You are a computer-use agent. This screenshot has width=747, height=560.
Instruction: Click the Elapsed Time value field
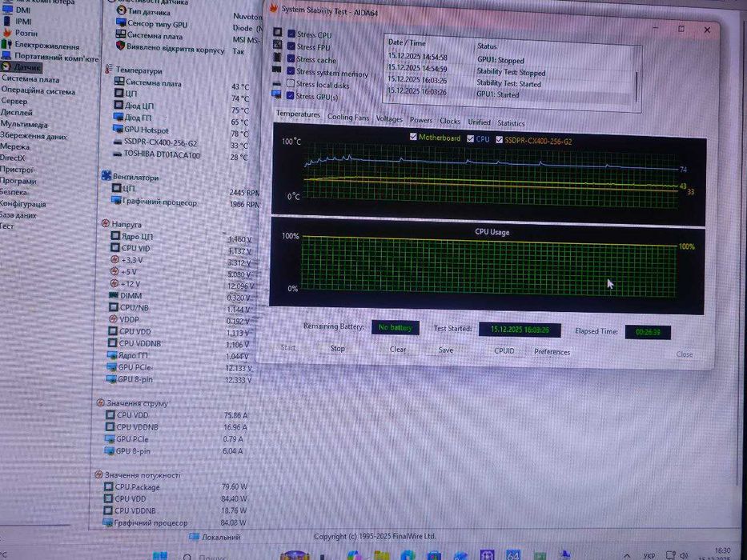[x=648, y=332]
